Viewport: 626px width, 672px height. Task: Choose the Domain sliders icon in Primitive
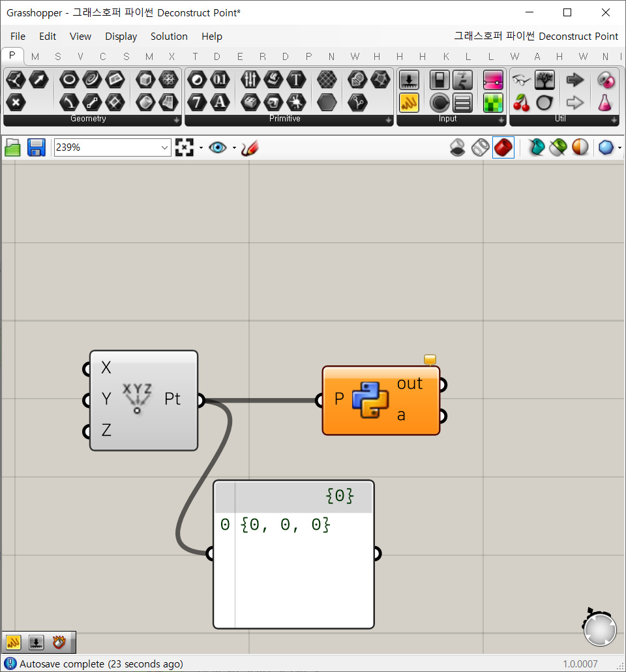250,80
